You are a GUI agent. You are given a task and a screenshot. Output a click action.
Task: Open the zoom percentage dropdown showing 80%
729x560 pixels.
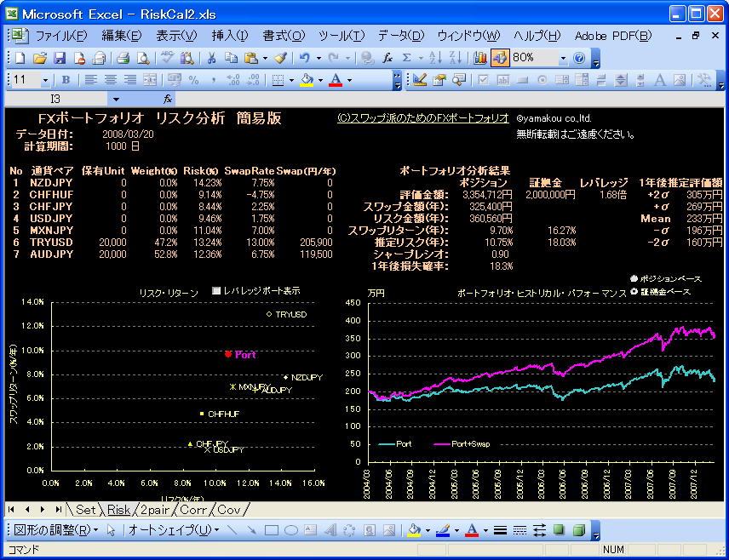(563, 58)
